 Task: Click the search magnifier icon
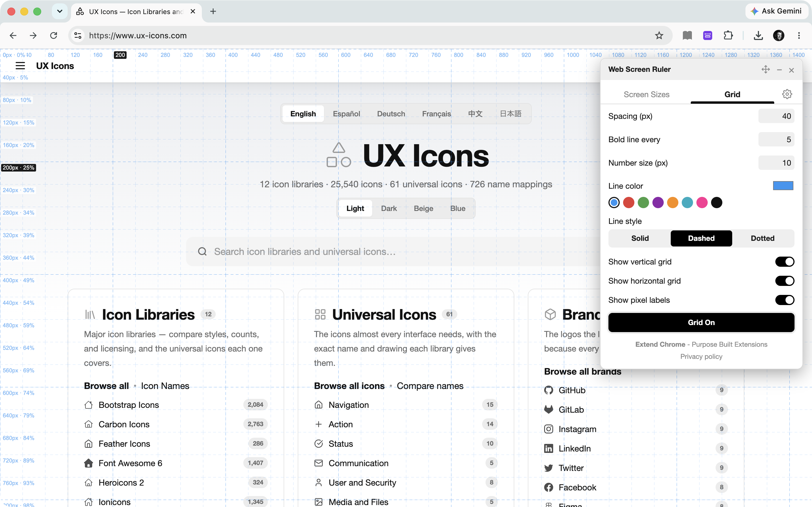pos(202,252)
